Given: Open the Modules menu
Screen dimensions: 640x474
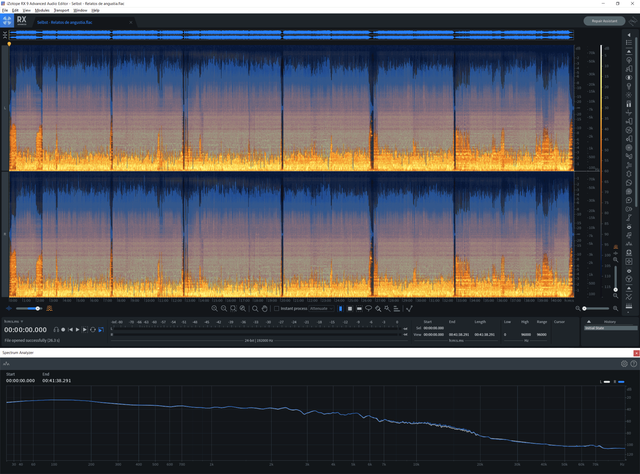Looking at the screenshot, I should coord(42,10).
